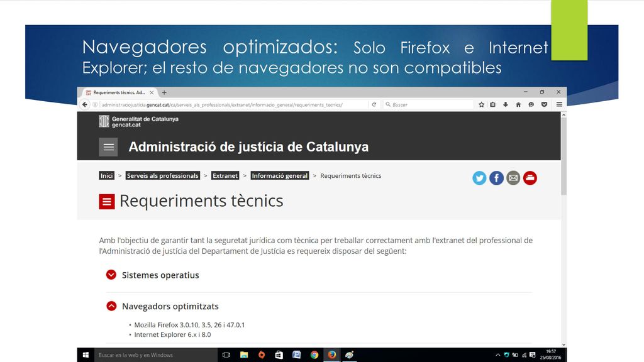Open Serveis als professionals breadcrumb
Image resolution: width=644 pixels, height=362 pixels.
[163, 176]
